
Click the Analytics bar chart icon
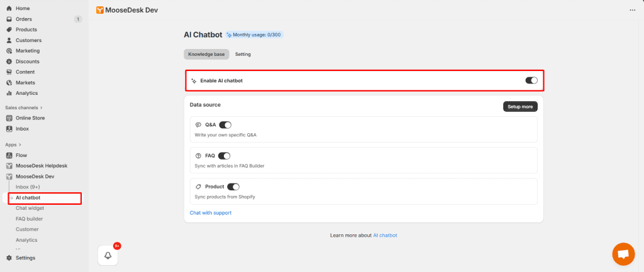click(9, 93)
